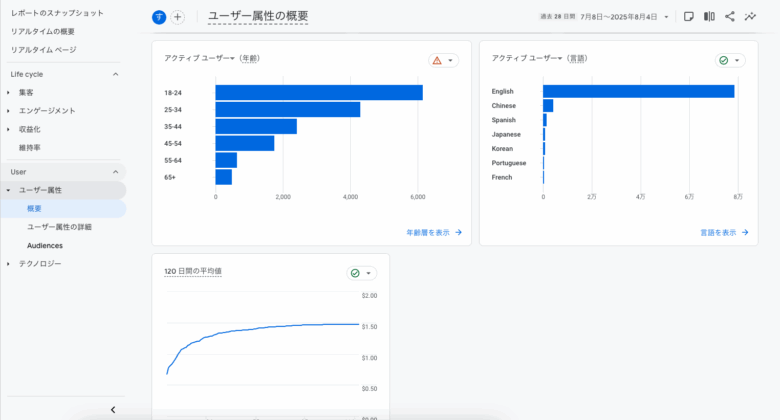Click the Portuguese label
Viewport: 780px width, 420px height.
click(508, 163)
